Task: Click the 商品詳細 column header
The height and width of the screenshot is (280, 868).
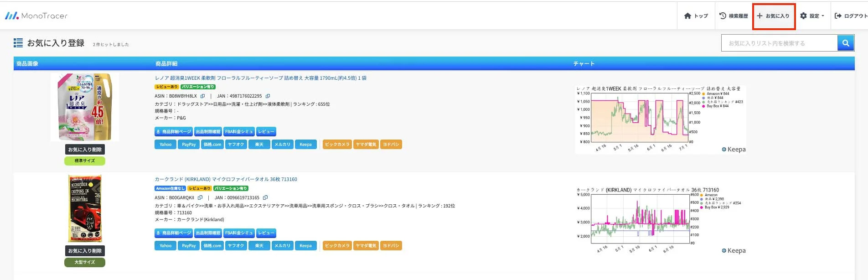Action: [166, 64]
